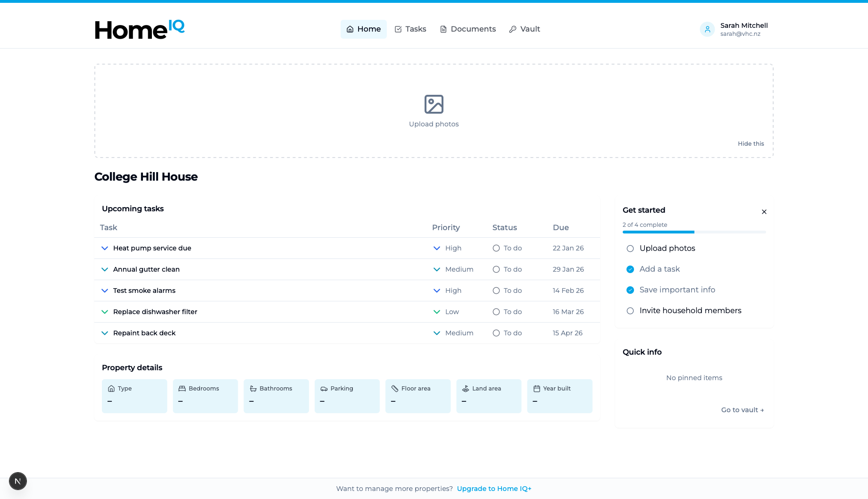Click the Upgrade to Home IQ+ link
The width and height of the screenshot is (868, 499).
[494, 489]
